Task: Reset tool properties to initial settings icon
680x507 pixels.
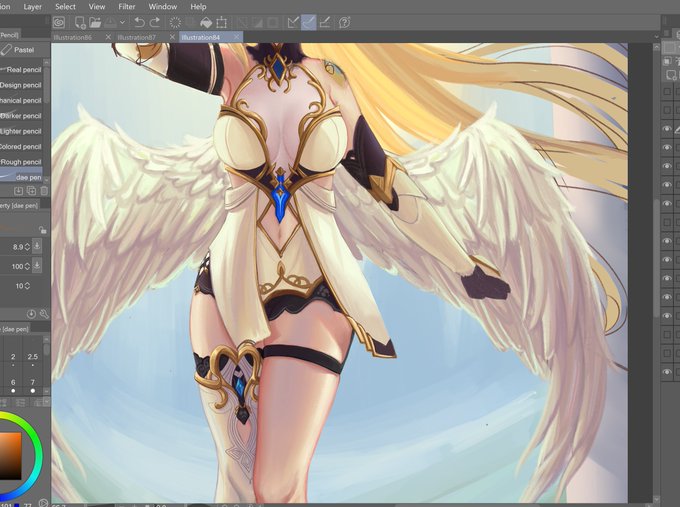Action: click(31, 314)
